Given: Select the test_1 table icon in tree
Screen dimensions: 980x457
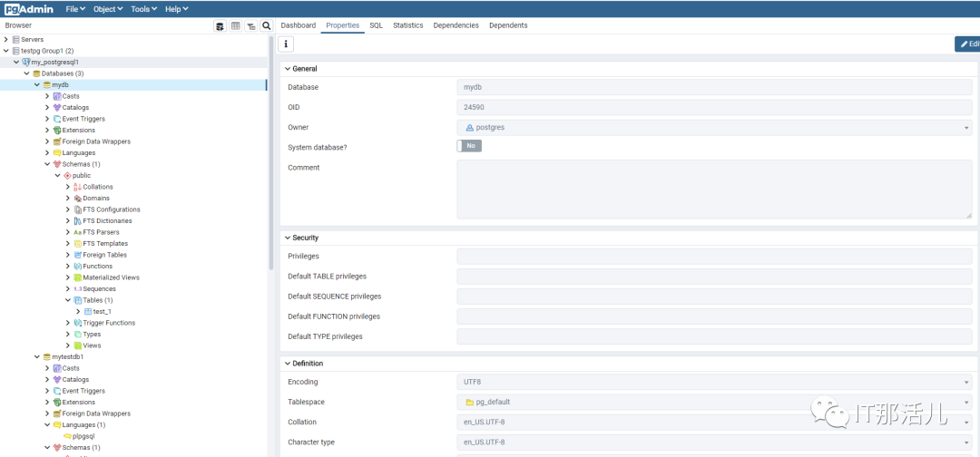Looking at the screenshot, I should click(x=88, y=311).
